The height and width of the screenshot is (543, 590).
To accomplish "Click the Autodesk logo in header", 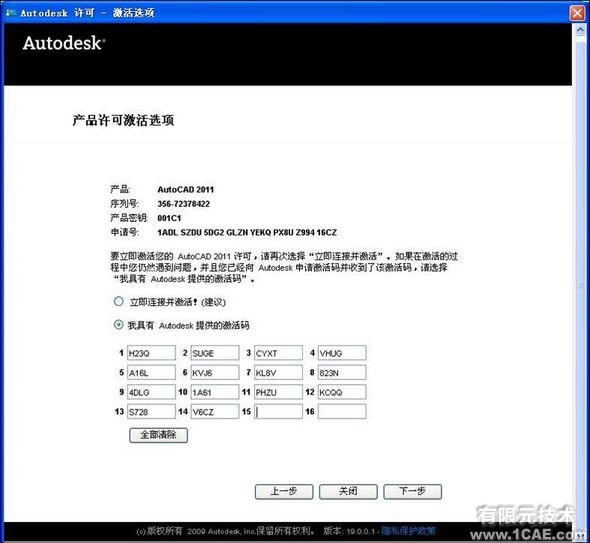I will coord(64,43).
